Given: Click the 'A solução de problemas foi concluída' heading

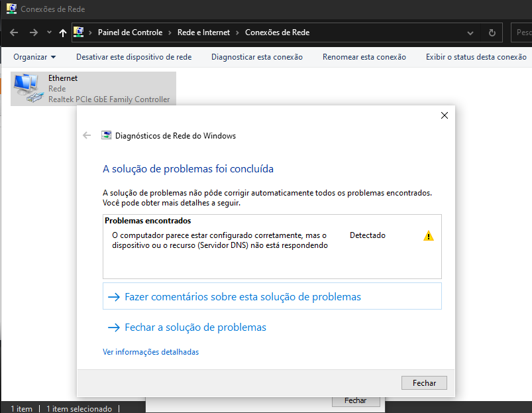Looking at the screenshot, I should tap(188, 168).
